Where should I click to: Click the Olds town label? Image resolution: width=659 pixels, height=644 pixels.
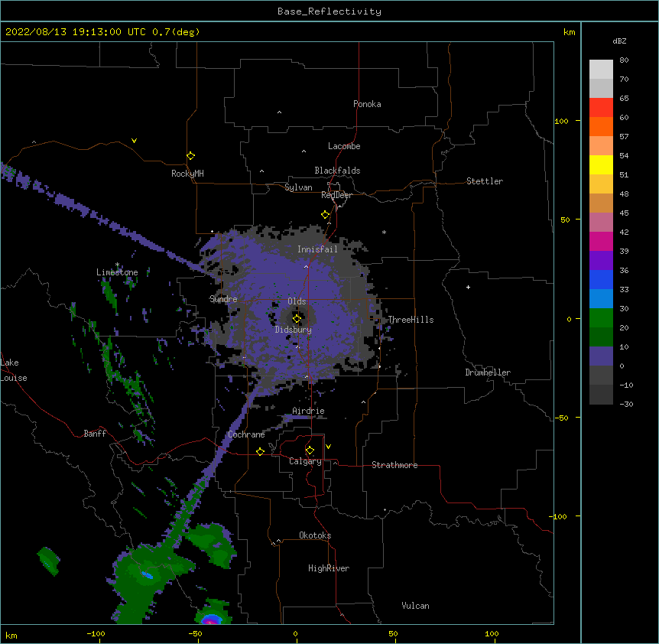[x=297, y=301]
